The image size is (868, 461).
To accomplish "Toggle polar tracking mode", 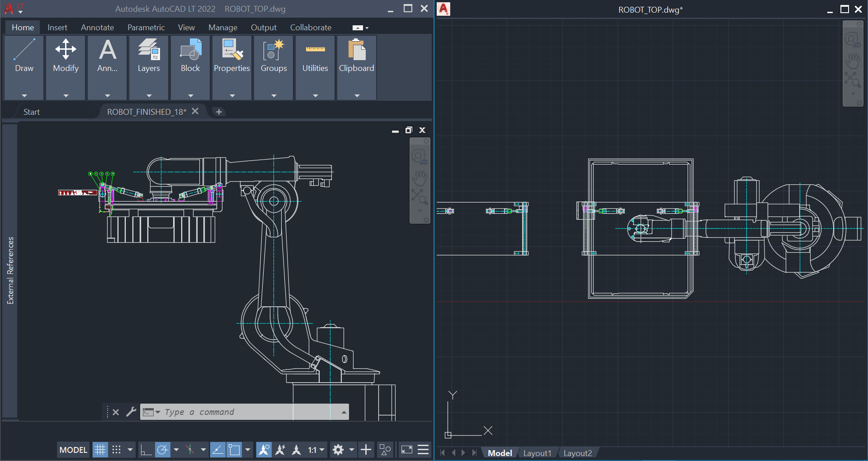I will (163, 449).
